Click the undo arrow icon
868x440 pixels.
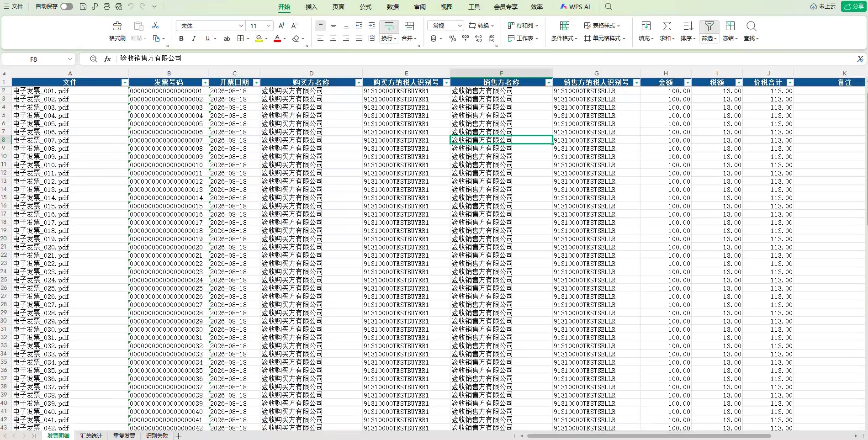131,6
